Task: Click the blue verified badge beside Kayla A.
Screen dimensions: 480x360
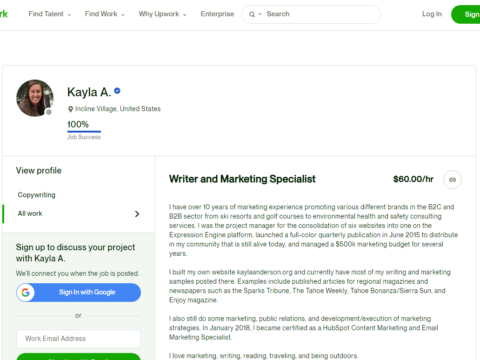Action: [117, 91]
